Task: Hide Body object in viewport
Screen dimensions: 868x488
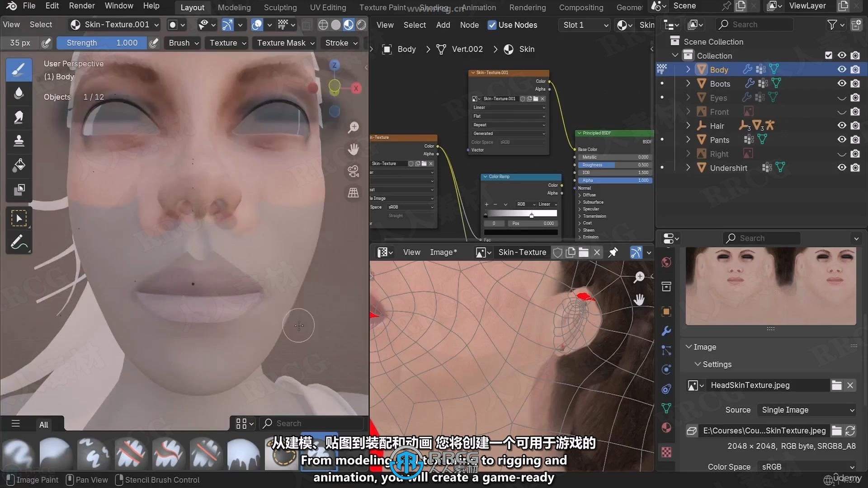Action: tap(841, 69)
